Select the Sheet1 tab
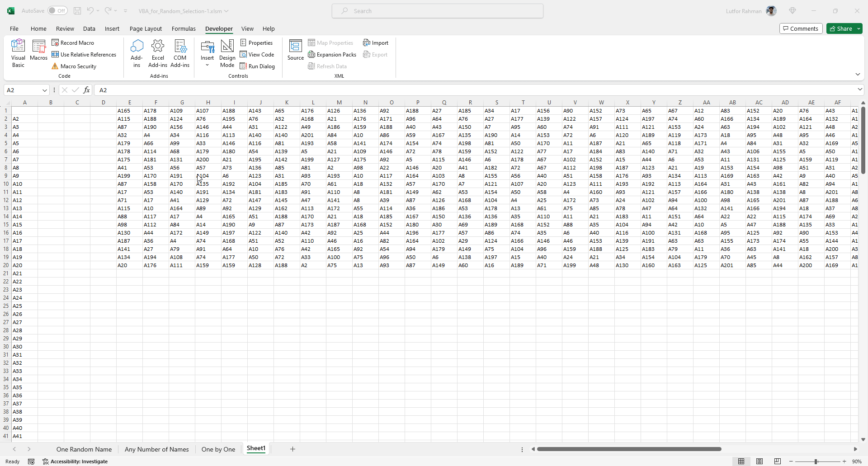This screenshot has height=466, width=868. 256,449
